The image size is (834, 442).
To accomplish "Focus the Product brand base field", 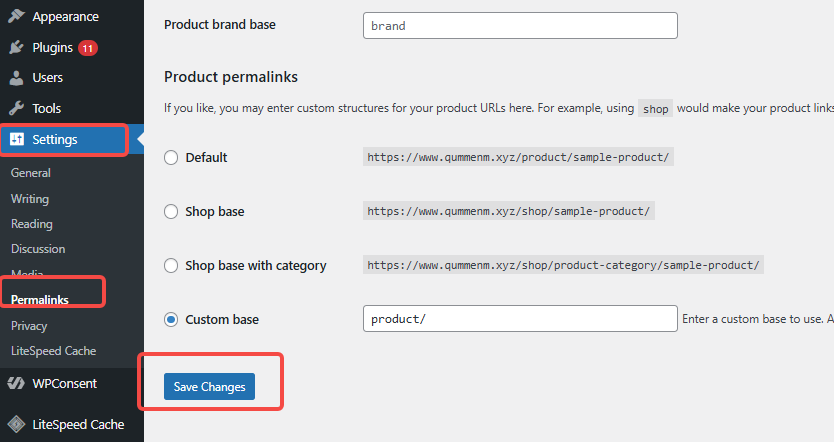I will (x=520, y=25).
